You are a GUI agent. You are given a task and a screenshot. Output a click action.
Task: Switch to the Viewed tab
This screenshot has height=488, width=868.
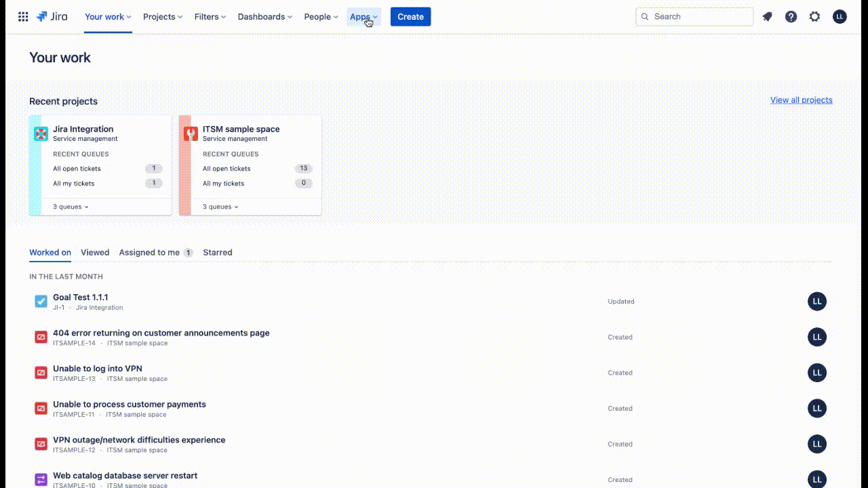(x=95, y=252)
